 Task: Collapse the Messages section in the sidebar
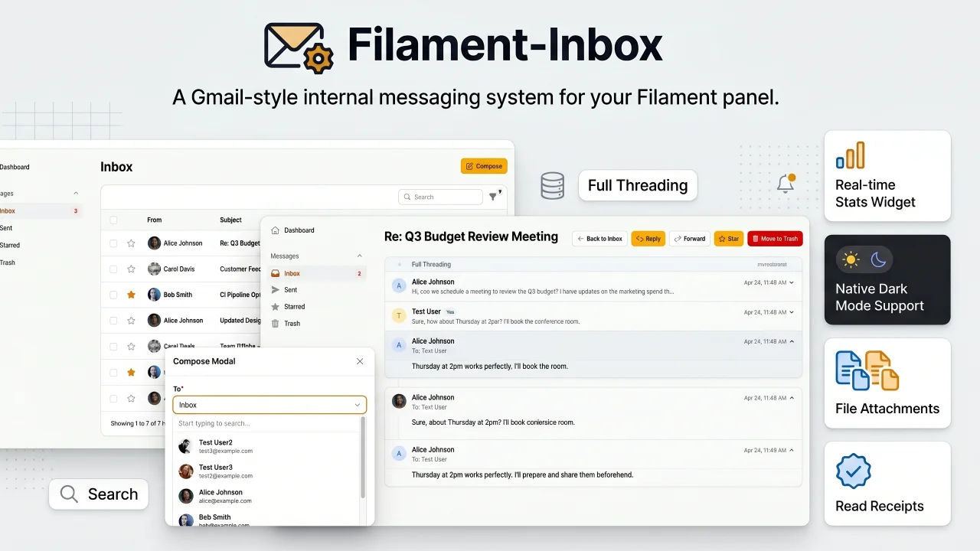pyautogui.click(x=360, y=256)
